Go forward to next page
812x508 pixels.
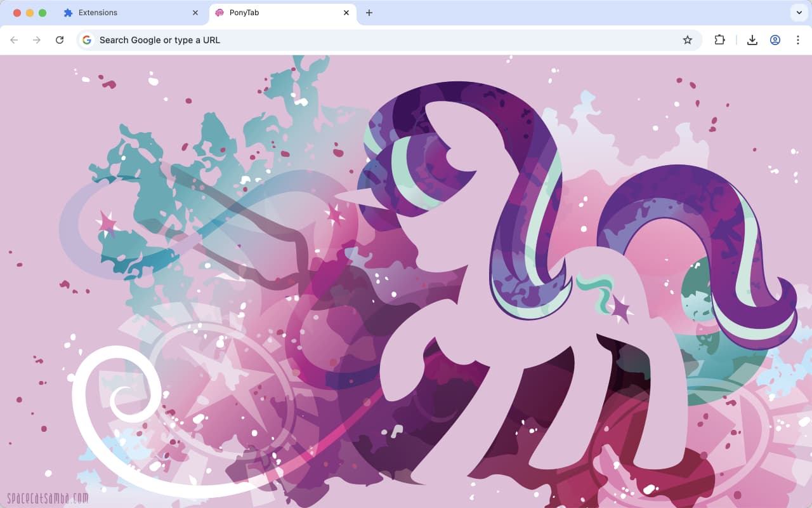coord(37,40)
